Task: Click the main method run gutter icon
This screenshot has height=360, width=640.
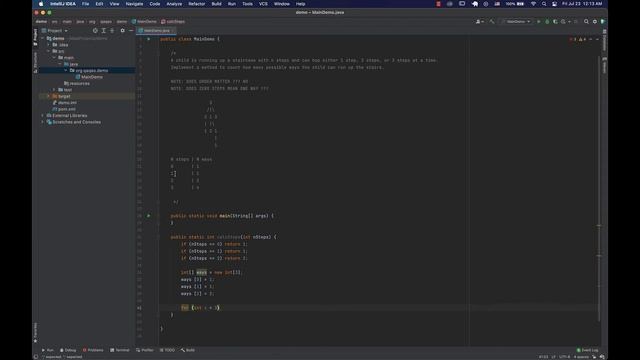Action: [149, 216]
